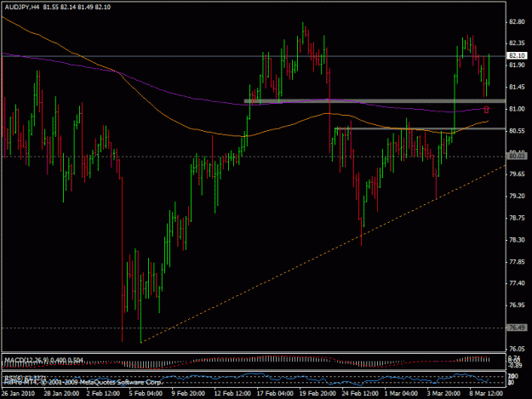This screenshot has width=532, height=399.
Task: Select the dotted orange ascending trendline
Action: (323, 254)
